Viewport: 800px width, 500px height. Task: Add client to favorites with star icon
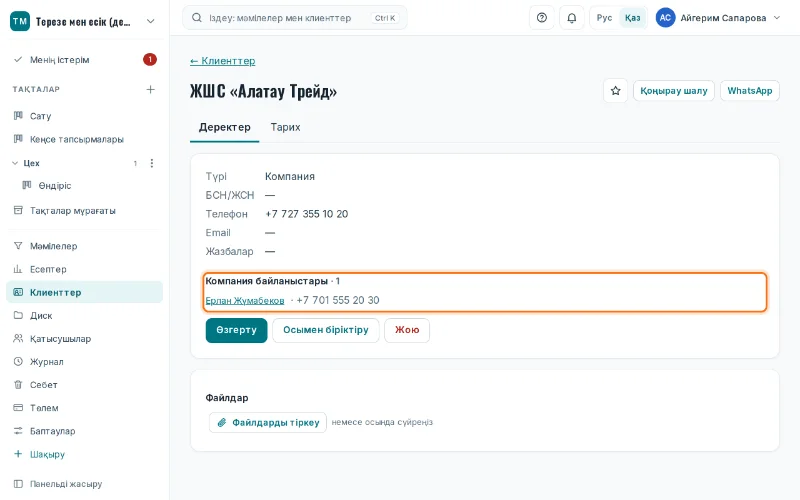pyautogui.click(x=615, y=91)
